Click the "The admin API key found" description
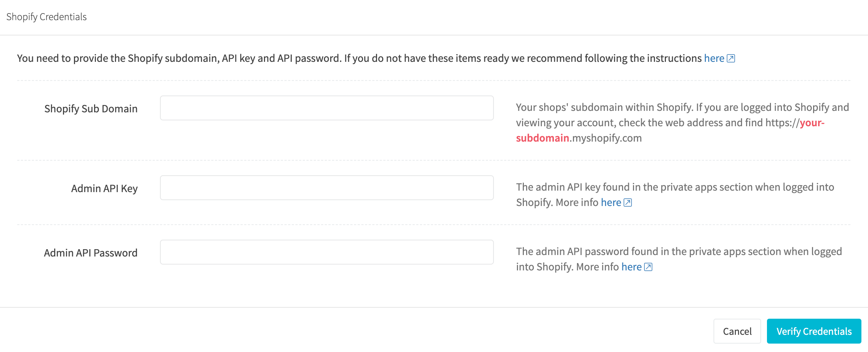868x352 pixels. [675, 187]
